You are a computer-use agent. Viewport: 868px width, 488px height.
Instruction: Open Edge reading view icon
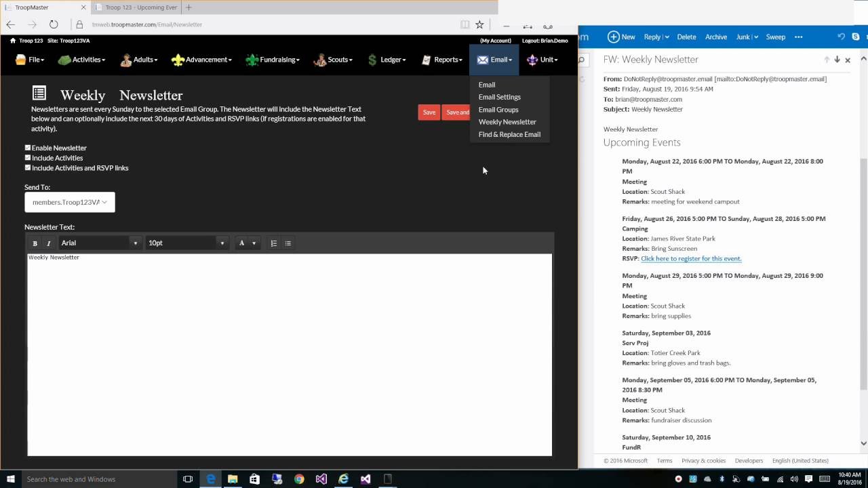pos(465,24)
